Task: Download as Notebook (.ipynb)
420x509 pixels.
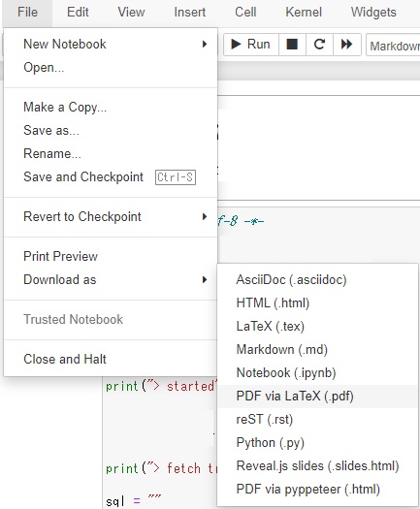Action: click(x=318, y=373)
